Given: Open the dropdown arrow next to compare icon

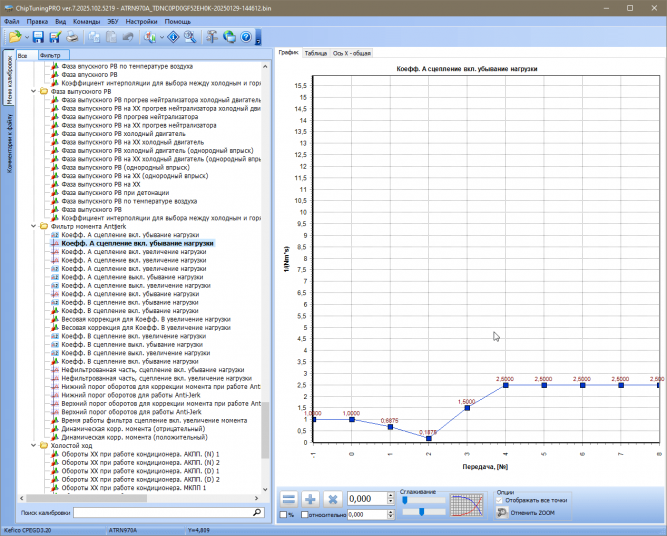Looking at the screenshot, I should [162, 37].
